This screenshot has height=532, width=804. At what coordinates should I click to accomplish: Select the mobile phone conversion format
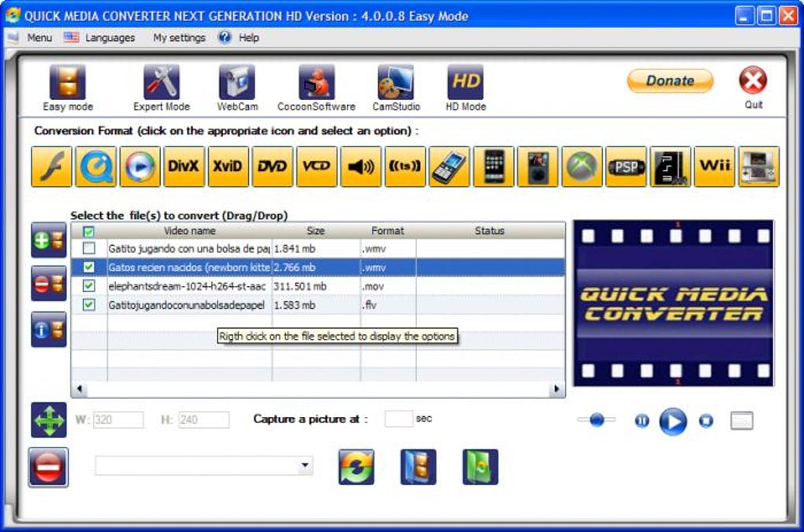click(x=449, y=166)
